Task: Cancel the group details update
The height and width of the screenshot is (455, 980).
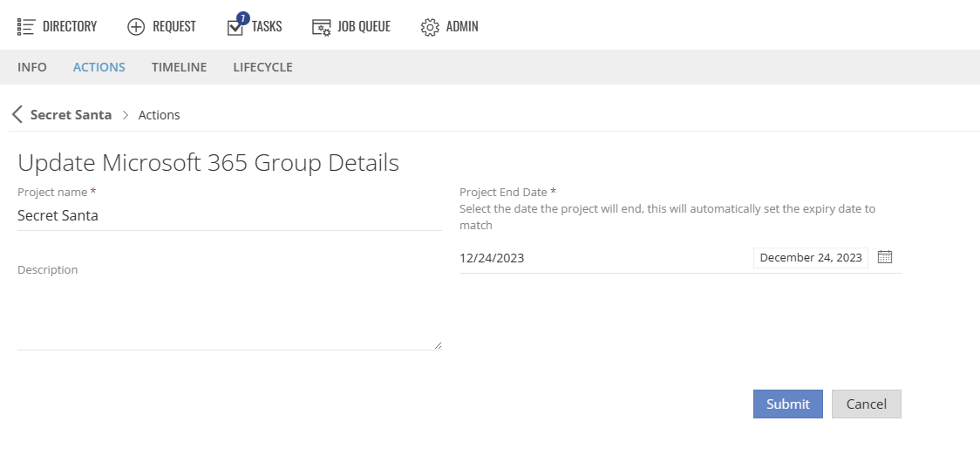Action: pos(867,404)
